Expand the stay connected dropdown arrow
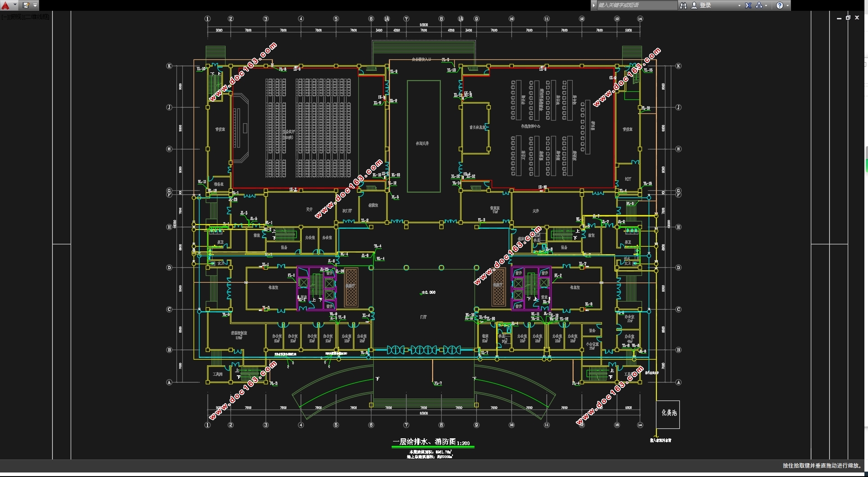Screen dimensions: 868x477 point(766,5)
